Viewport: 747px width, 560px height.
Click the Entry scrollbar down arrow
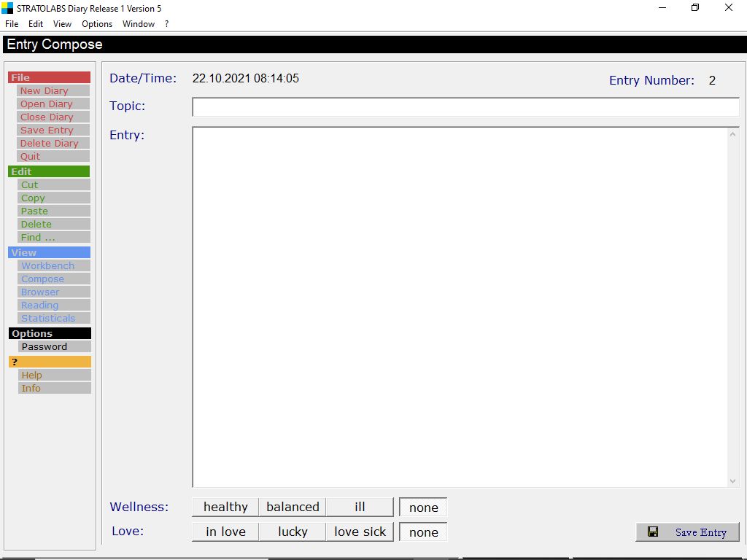click(732, 481)
